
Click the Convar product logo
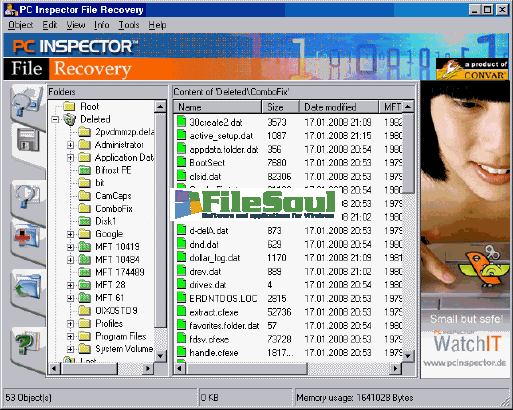(472, 69)
